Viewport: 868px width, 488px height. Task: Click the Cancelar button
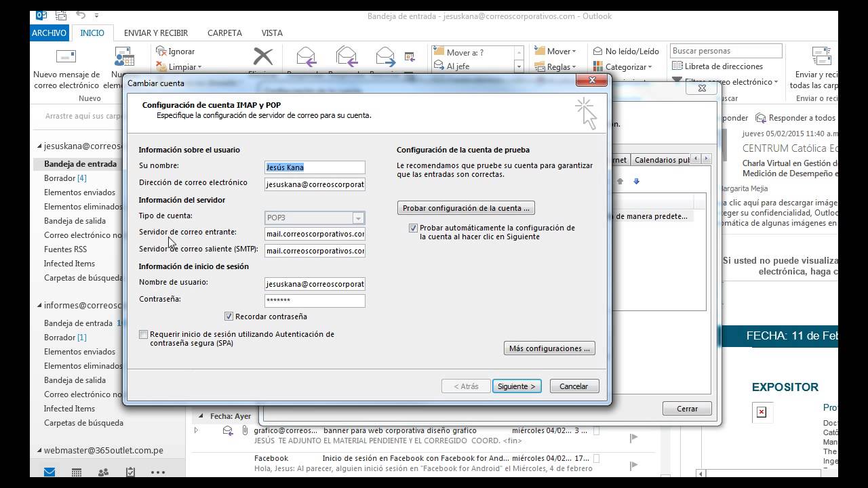pos(574,386)
